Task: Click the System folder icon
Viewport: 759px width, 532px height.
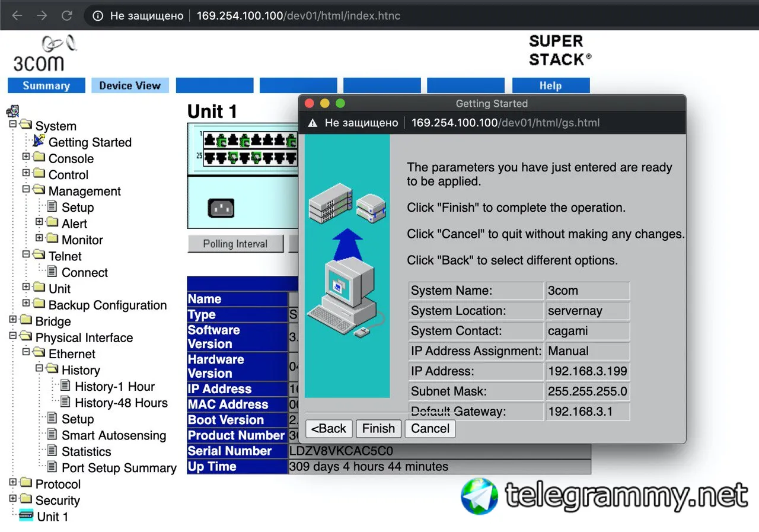Action: (25, 125)
